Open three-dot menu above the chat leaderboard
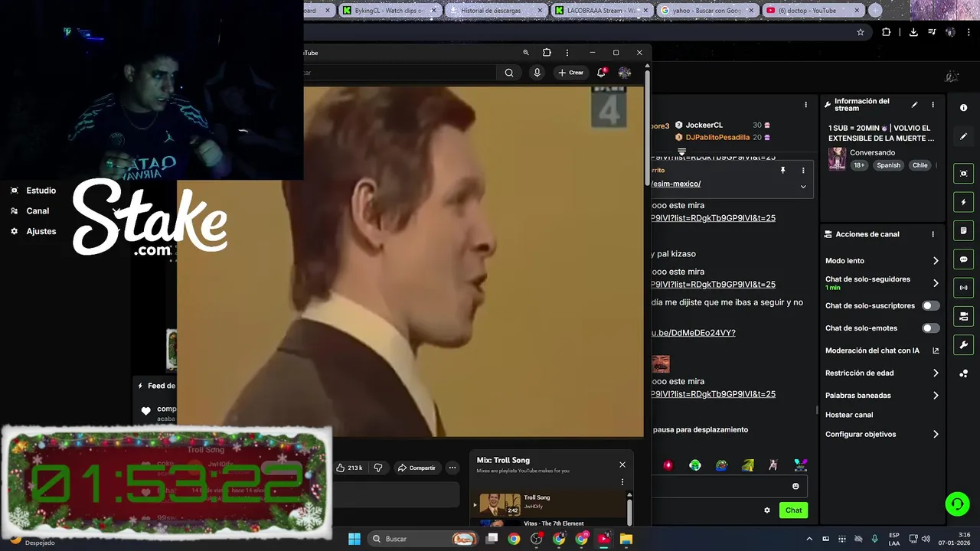This screenshot has height=551, width=980. (x=805, y=105)
